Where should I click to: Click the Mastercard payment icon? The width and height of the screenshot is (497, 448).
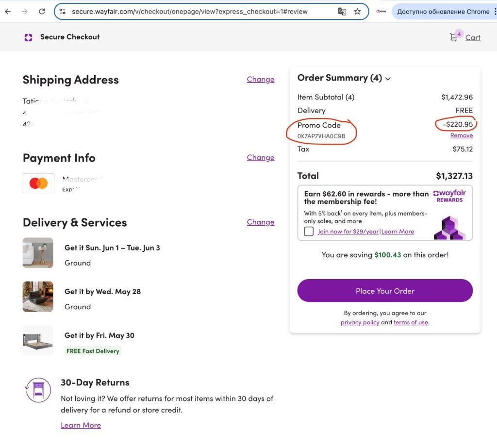(38, 183)
